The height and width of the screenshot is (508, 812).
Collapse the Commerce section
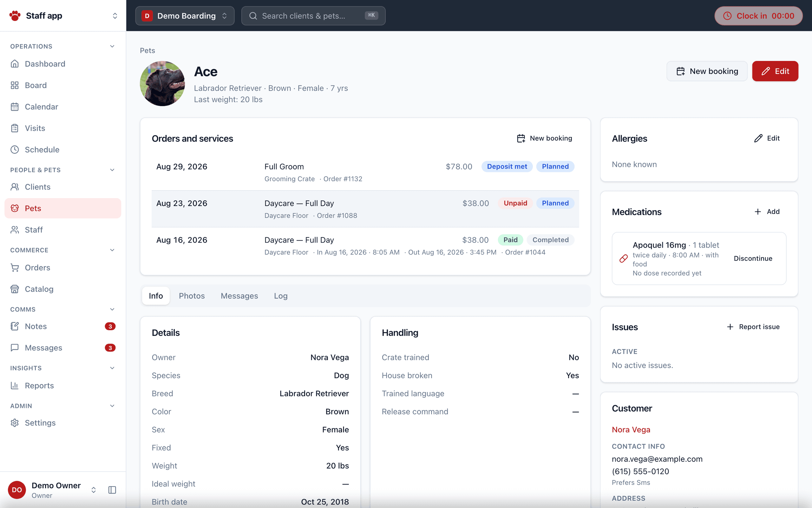pyautogui.click(x=112, y=250)
